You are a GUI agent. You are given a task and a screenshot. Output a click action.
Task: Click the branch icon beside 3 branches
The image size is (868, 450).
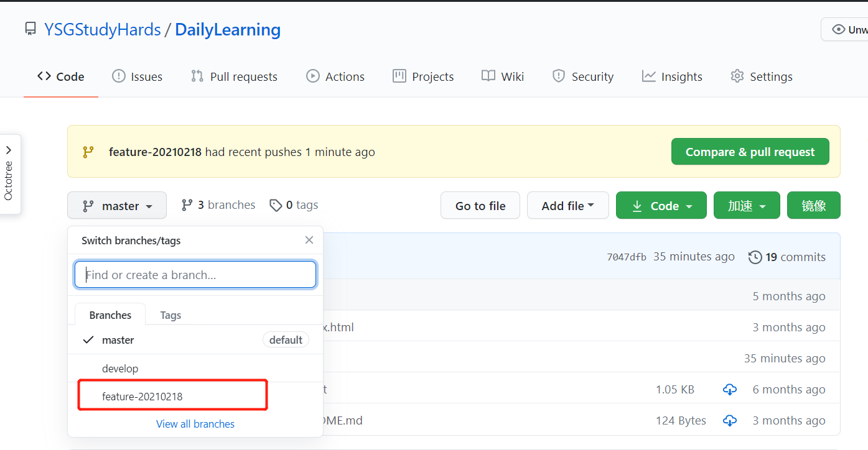(x=187, y=205)
